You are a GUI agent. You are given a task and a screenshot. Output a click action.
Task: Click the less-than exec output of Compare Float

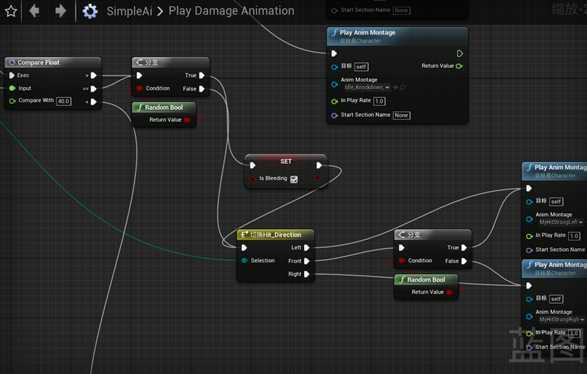tap(94, 102)
